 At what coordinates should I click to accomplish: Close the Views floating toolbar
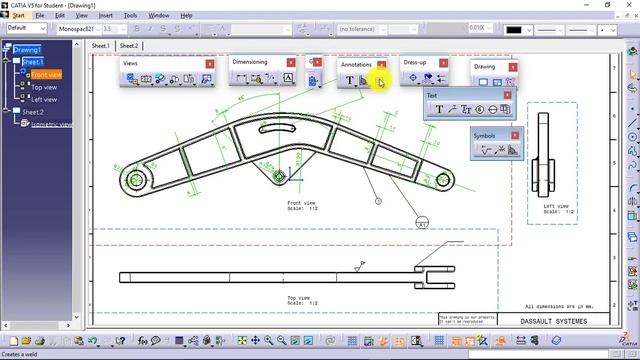pyautogui.click(x=210, y=64)
